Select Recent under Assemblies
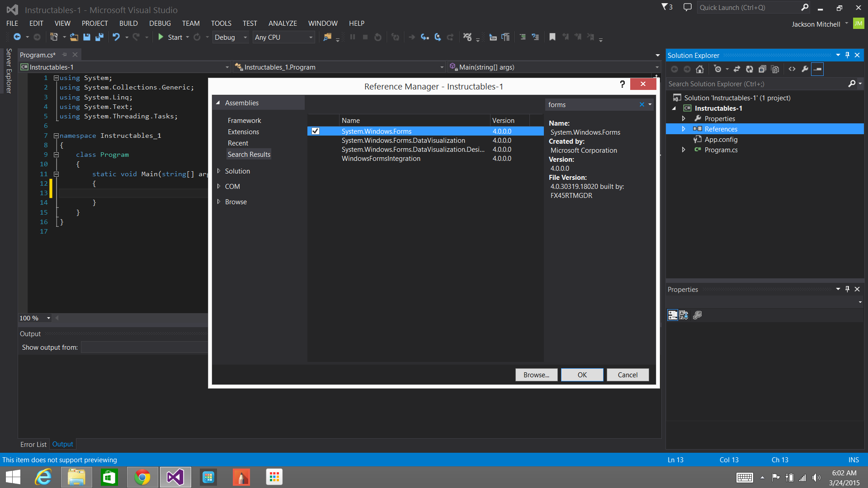The image size is (868, 488). point(238,143)
